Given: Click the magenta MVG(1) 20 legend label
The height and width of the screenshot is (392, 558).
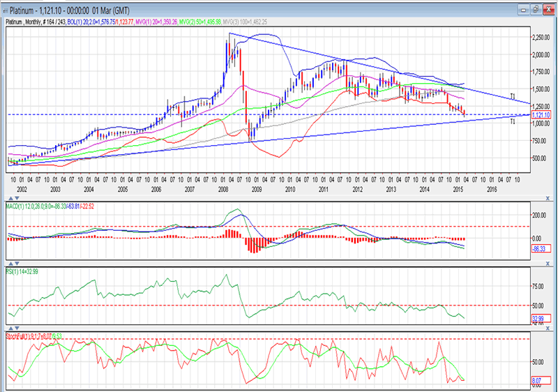Looking at the screenshot, I should pos(155,22).
